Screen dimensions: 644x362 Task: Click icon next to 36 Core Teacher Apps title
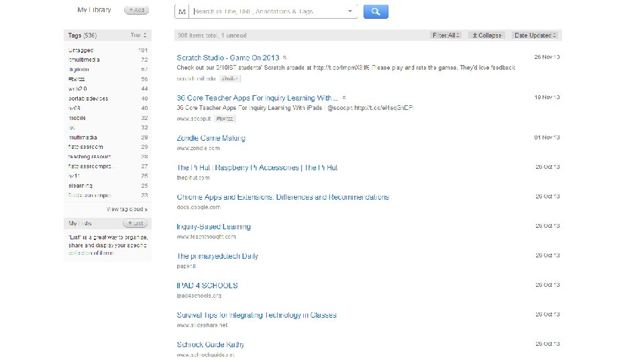click(344, 98)
